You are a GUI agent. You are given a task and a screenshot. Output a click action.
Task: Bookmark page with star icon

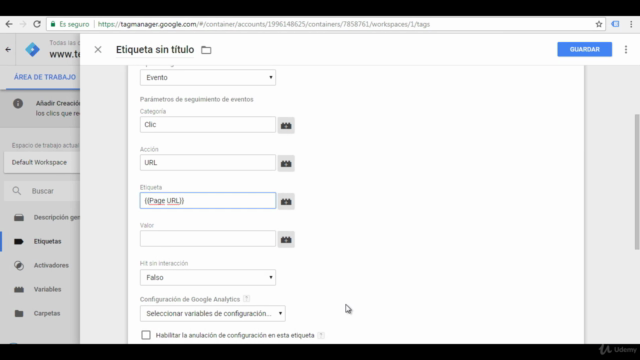pyautogui.click(x=599, y=24)
